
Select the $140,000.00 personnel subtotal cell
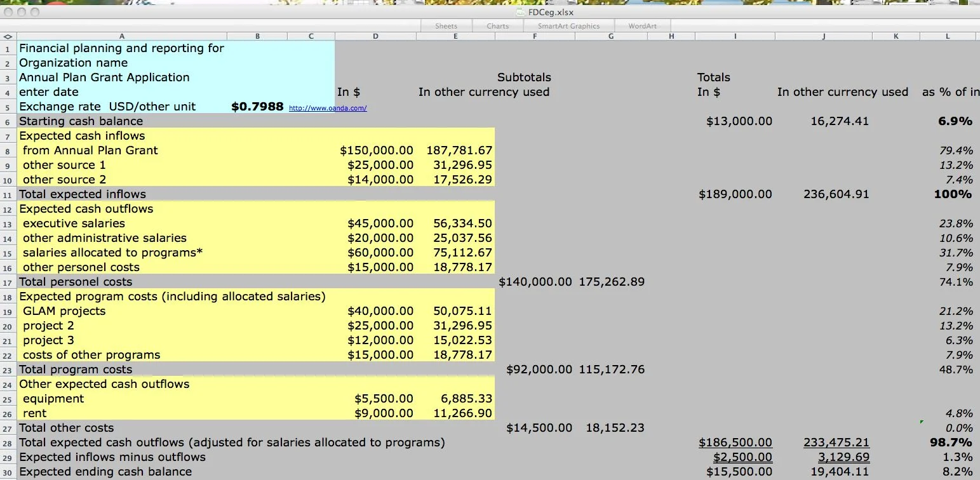coord(535,282)
